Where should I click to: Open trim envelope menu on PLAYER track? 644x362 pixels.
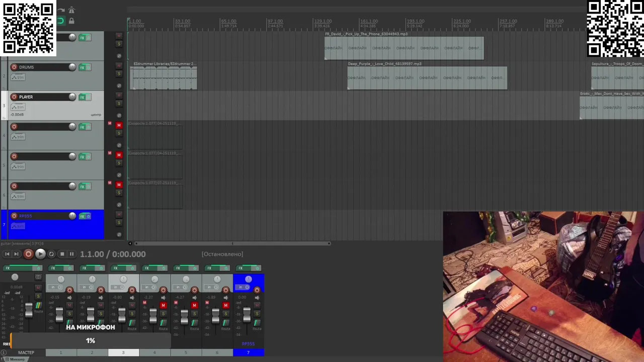18,107
